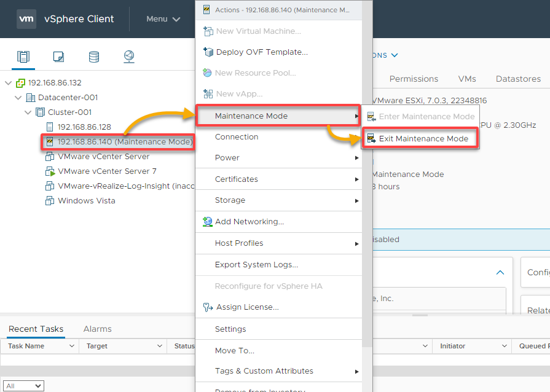Screen dimensions: 550x392
Task: Click the maintenance host icon for 192.168.86.140
Action: click(50, 142)
